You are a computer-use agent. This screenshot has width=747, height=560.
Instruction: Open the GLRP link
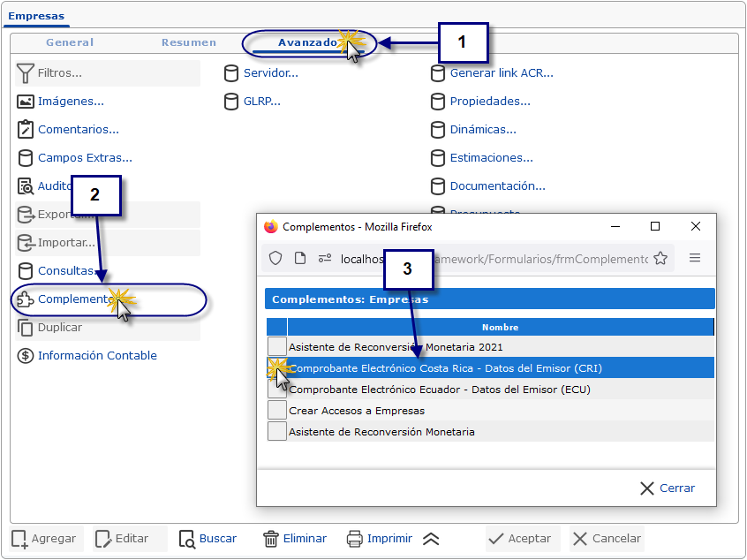[x=261, y=101]
